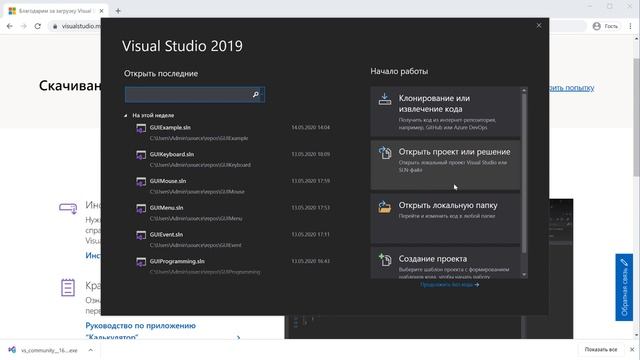The height and width of the screenshot is (360, 640).
Task: Open GUIProgramming.sln from recents
Action: point(233,266)
